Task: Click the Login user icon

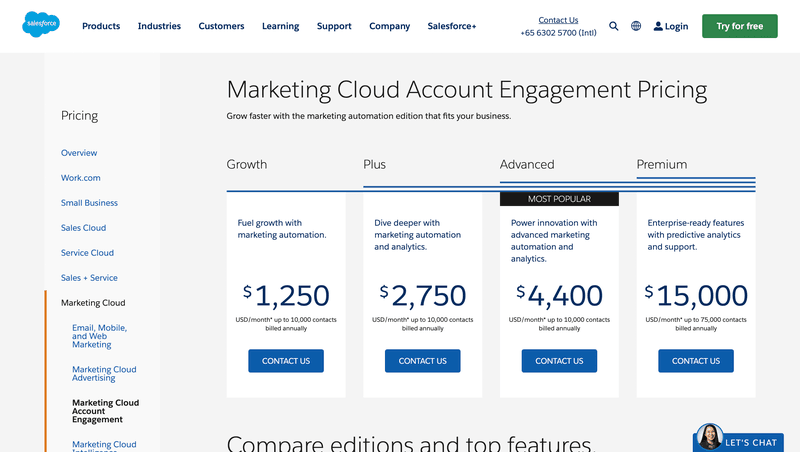Action: (x=658, y=26)
